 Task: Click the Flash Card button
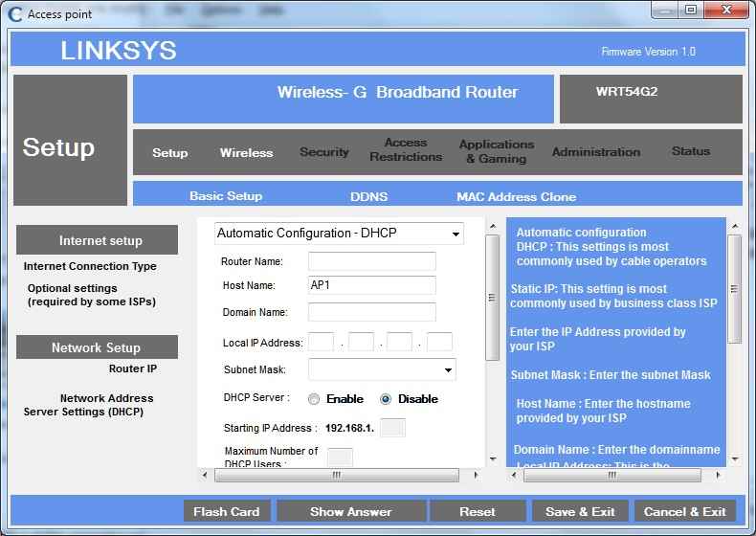(227, 511)
